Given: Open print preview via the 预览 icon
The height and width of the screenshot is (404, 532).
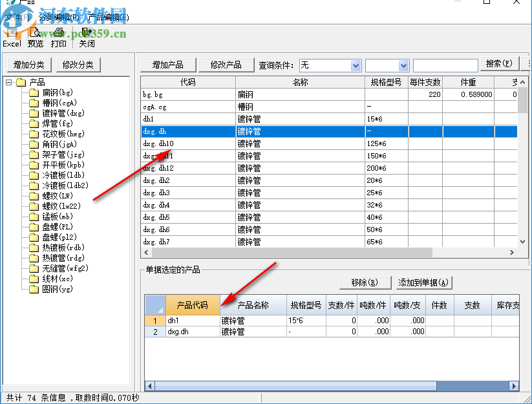Looking at the screenshot, I should coord(35,33).
